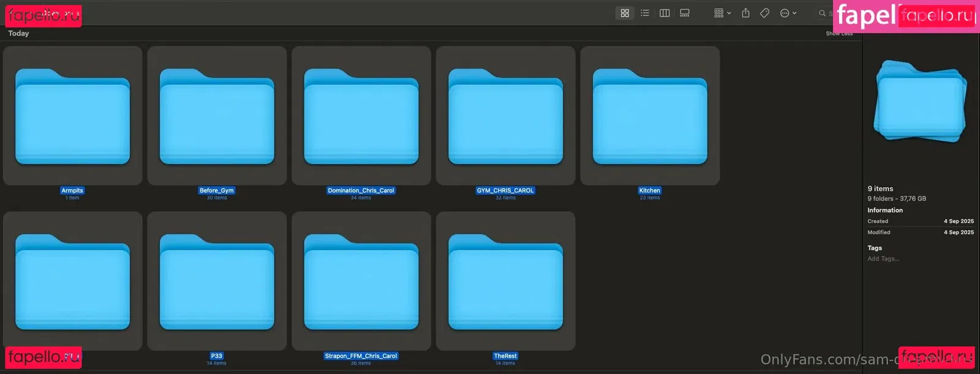
Task: Switch to column view
Action: 665,13
